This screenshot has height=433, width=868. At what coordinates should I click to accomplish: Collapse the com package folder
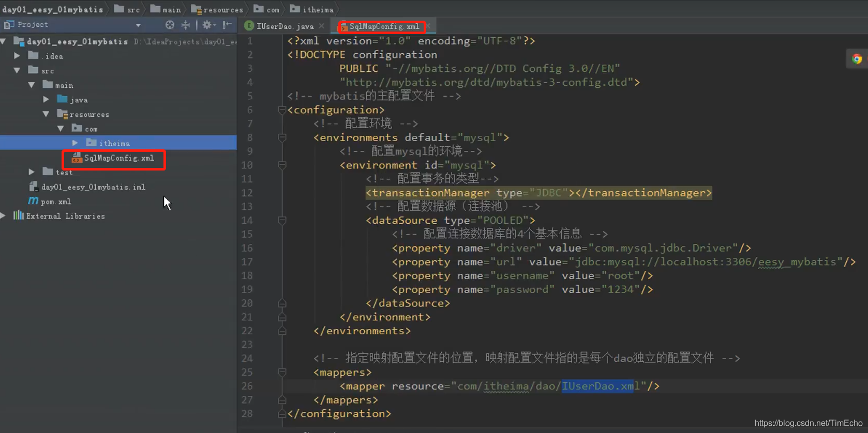click(x=61, y=128)
